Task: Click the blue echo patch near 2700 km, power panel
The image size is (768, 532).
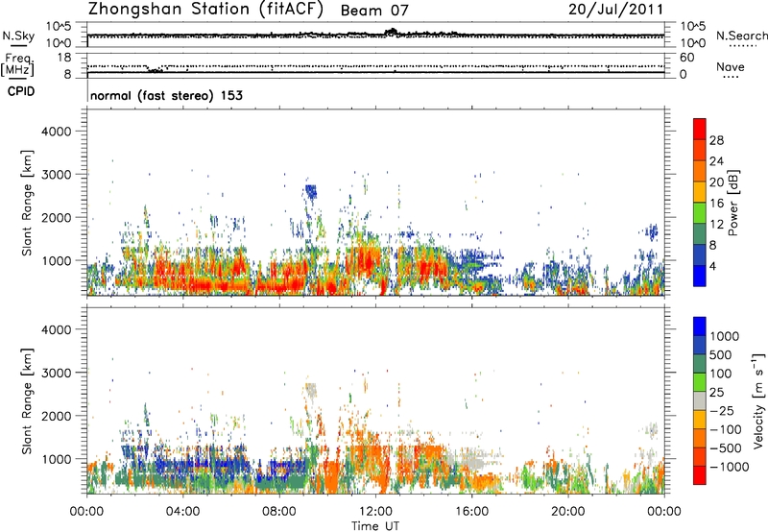Action: 310,191
